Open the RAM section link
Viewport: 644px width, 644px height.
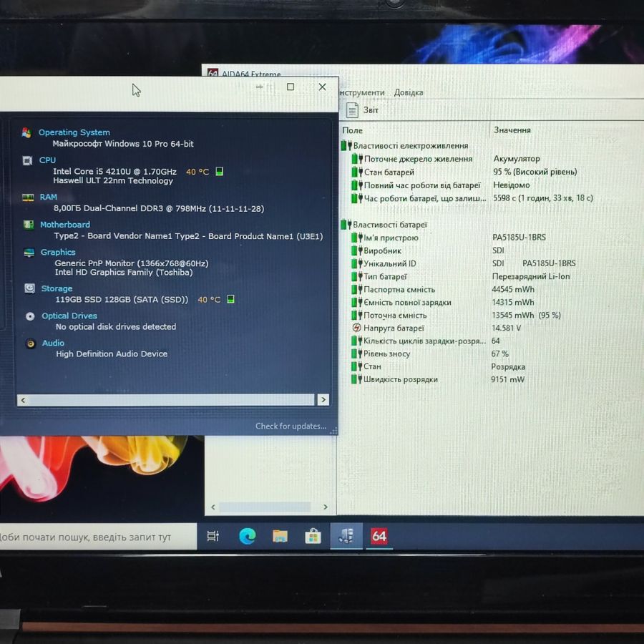pyautogui.click(x=49, y=197)
